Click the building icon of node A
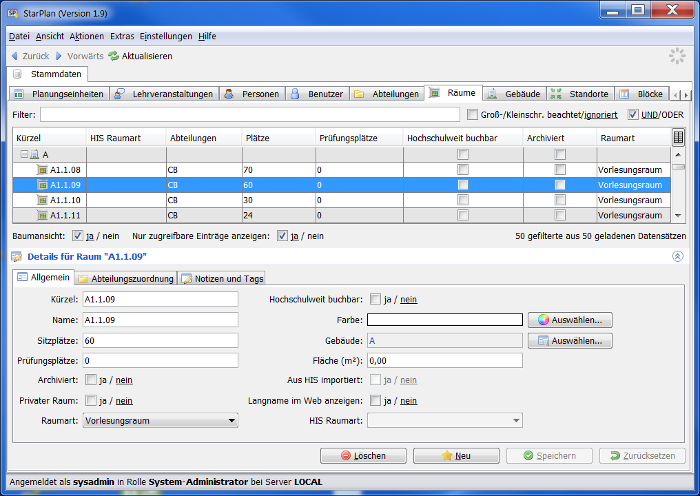 point(34,154)
